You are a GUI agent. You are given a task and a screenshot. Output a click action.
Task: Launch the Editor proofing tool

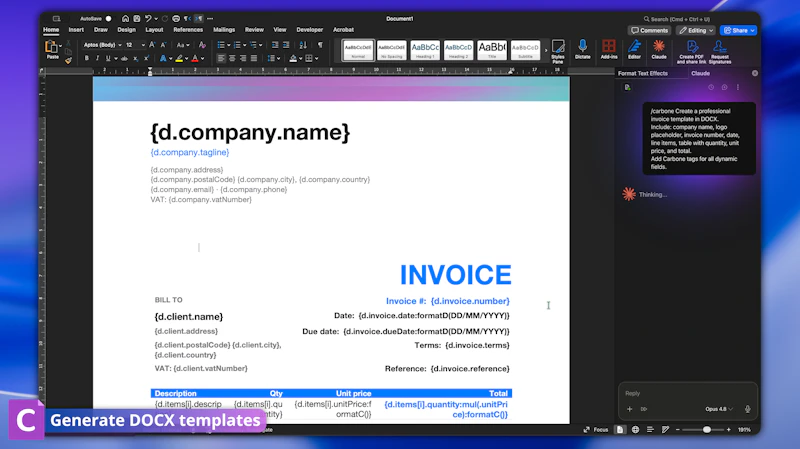(634, 50)
